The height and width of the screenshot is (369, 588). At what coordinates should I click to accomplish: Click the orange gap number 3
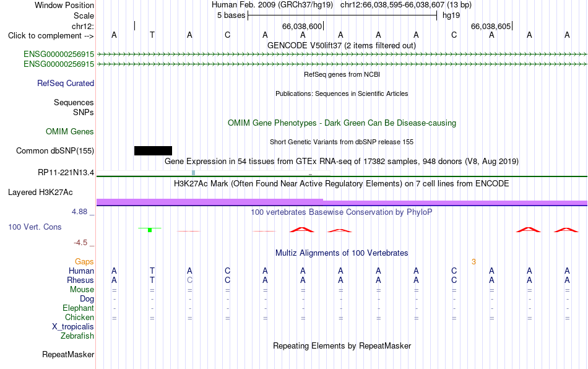(473, 262)
